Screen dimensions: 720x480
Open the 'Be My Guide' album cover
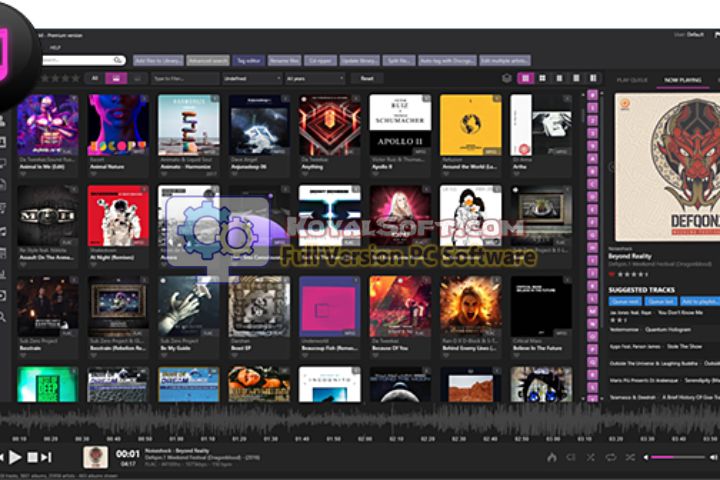point(188,307)
